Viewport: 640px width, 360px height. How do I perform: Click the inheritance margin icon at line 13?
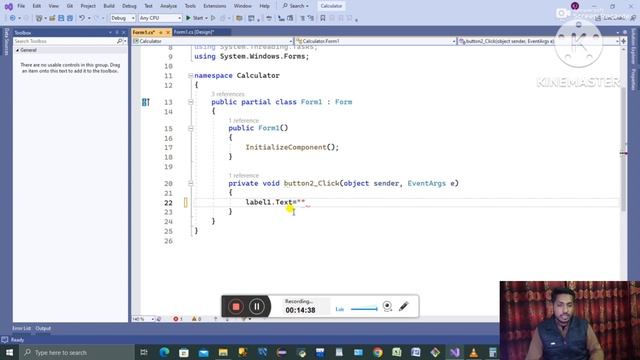click(x=146, y=102)
